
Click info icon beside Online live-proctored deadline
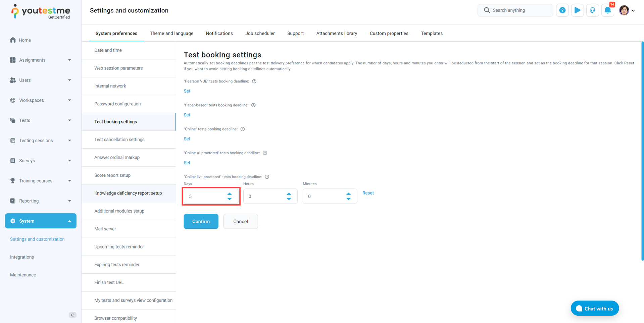[267, 177]
